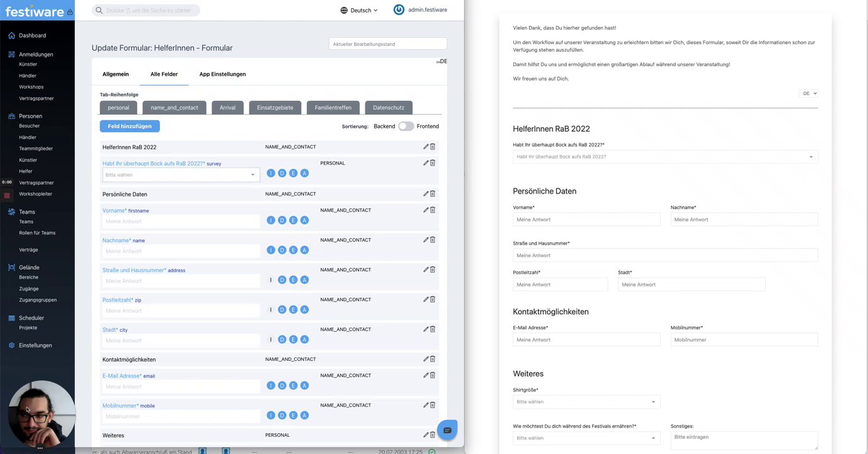Click the top search bar field

(146, 10)
